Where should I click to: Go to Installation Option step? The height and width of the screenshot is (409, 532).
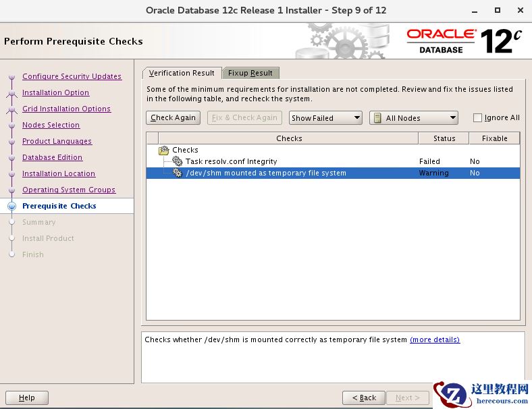coord(55,92)
